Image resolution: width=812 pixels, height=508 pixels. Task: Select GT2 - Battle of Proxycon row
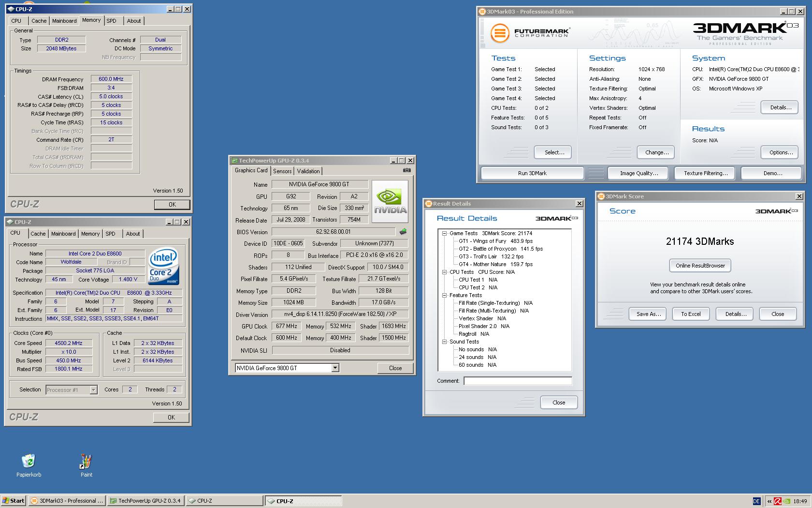click(x=500, y=249)
